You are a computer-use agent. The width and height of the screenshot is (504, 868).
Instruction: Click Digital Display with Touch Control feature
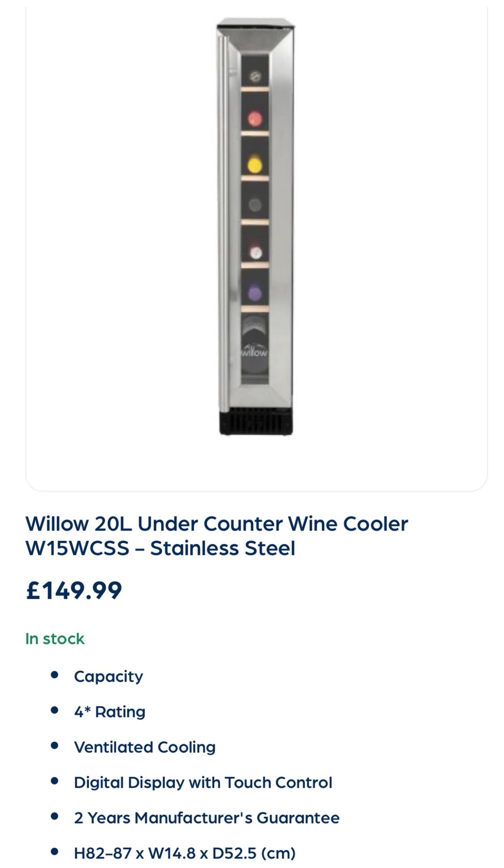pos(203,783)
